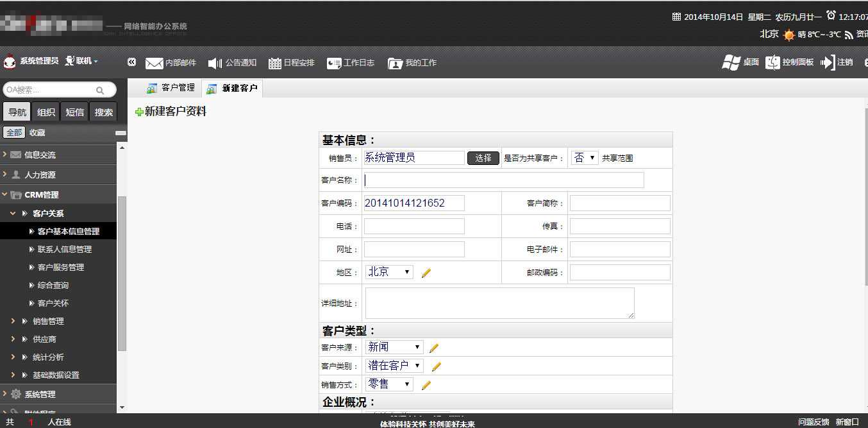Open 公告通知 speaker icon
The image size is (868, 428).
point(215,63)
